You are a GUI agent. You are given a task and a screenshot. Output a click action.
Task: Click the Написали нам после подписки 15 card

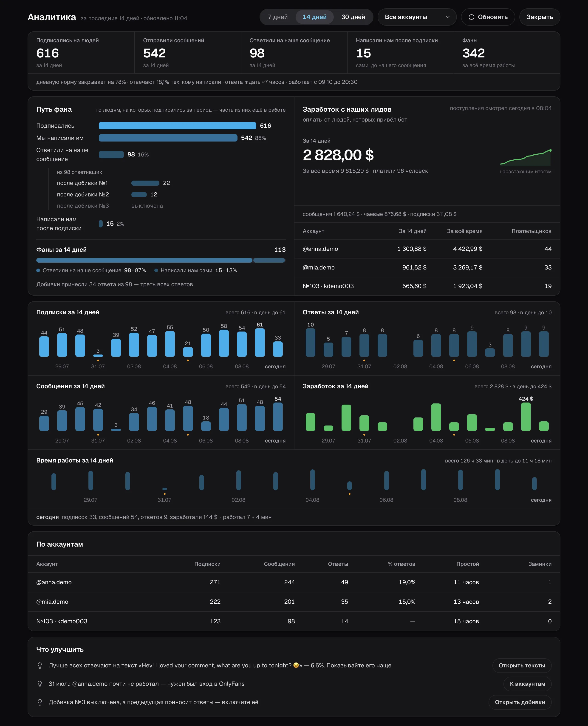400,53
